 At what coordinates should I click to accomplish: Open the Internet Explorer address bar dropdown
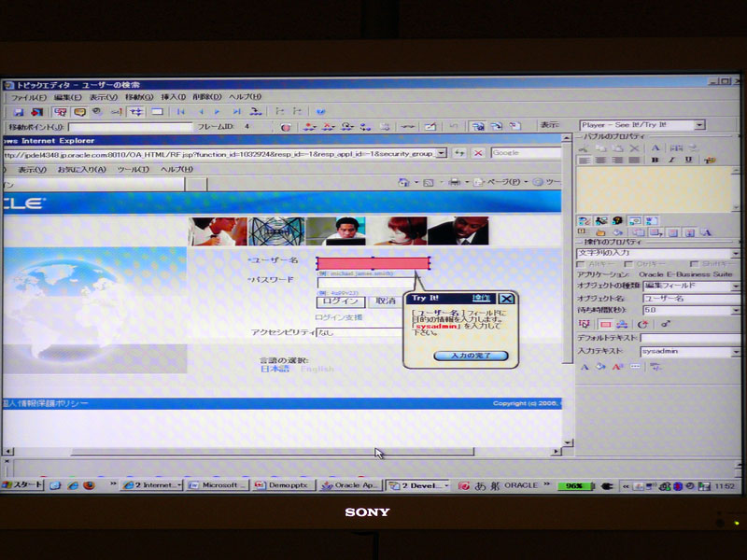click(442, 153)
